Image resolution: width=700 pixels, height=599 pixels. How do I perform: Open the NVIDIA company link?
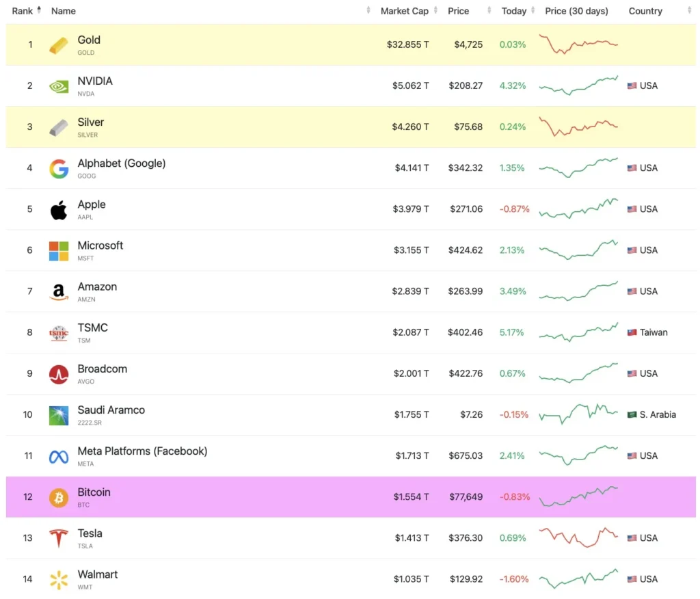95,81
